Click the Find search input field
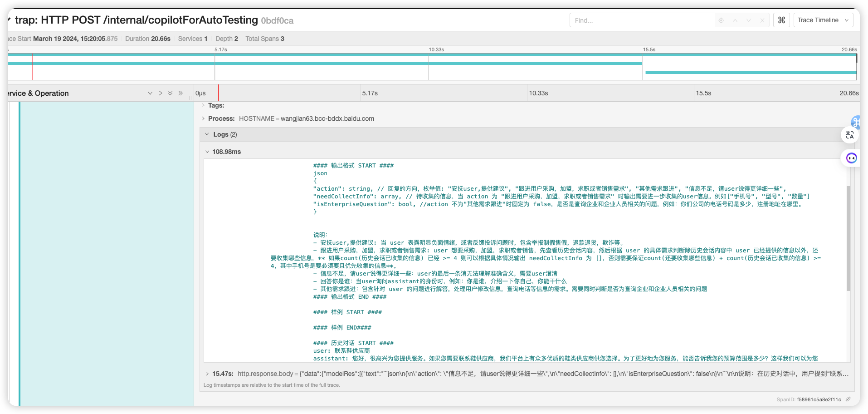The width and height of the screenshot is (868, 414). point(642,20)
